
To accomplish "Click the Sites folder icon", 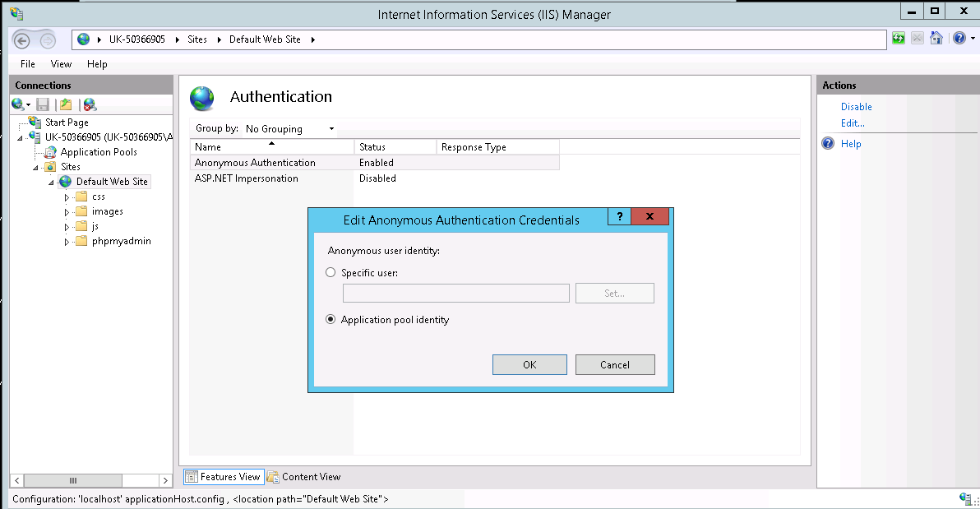I will click(51, 167).
